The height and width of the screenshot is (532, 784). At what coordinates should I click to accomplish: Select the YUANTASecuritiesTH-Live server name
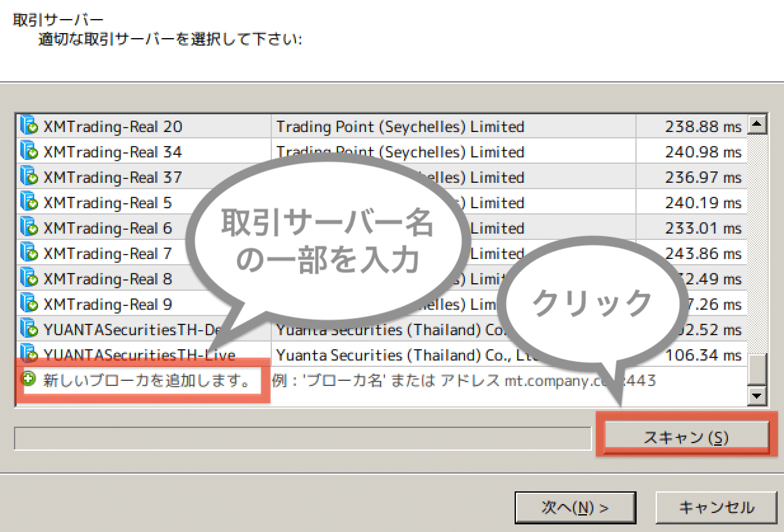[x=139, y=355]
